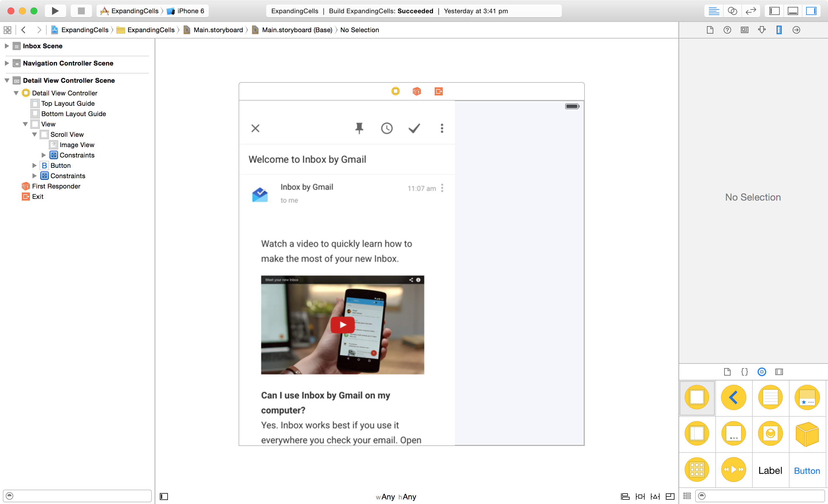
Task: Click the Resolve Auto Layout Issues icon
Action: 655,496
